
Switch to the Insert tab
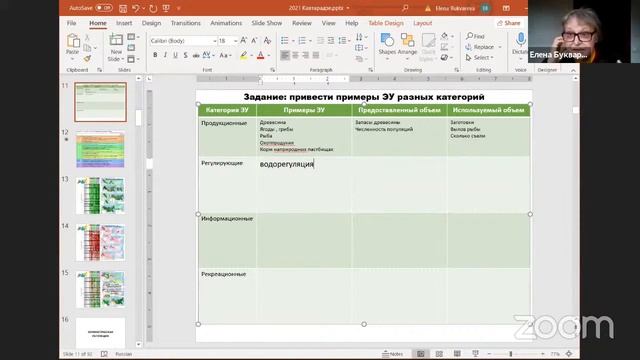coord(124,23)
